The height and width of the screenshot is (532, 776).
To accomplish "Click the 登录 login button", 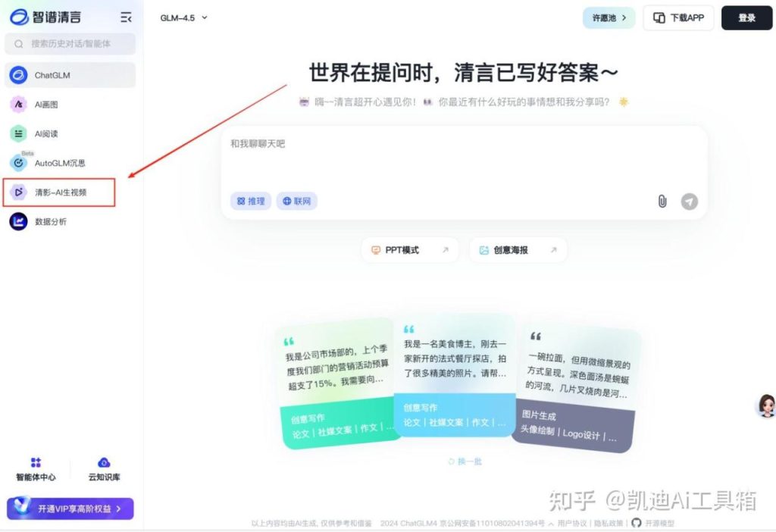I will click(746, 17).
